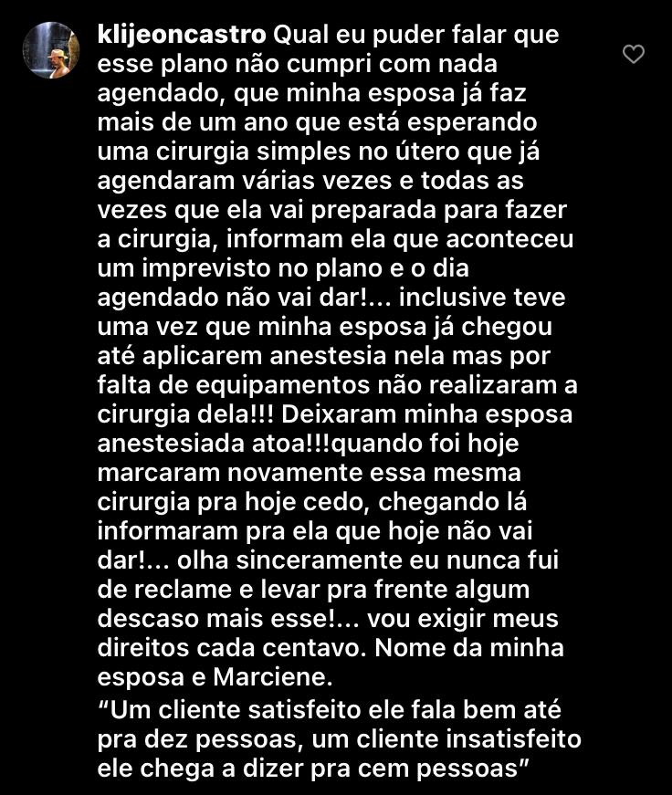
Task: Click the line "marcaram novamente essa mesma"
Action: point(309,473)
